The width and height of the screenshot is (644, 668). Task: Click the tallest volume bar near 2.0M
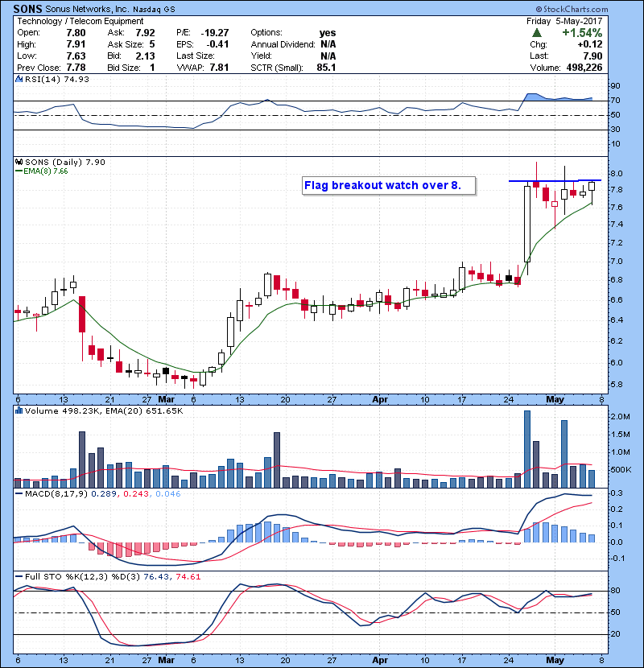tap(527, 449)
